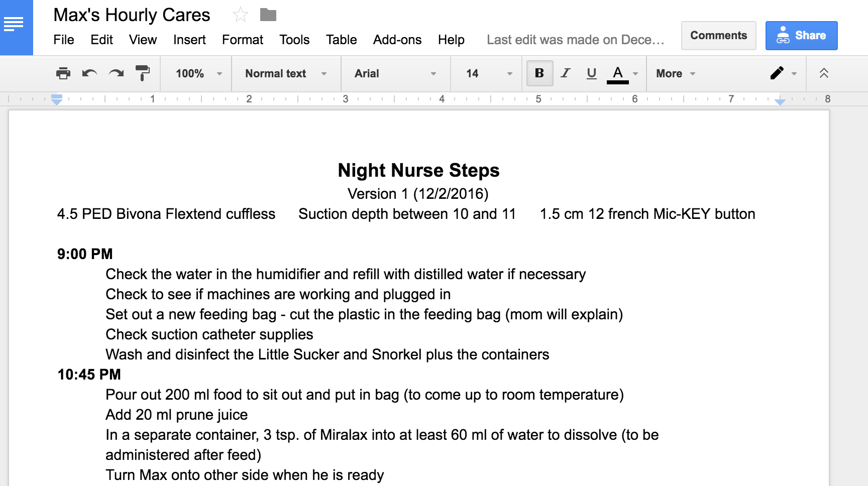The image size is (868, 486).
Task: Star the document Max's Hourly Cares
Action: coord(241,15)
